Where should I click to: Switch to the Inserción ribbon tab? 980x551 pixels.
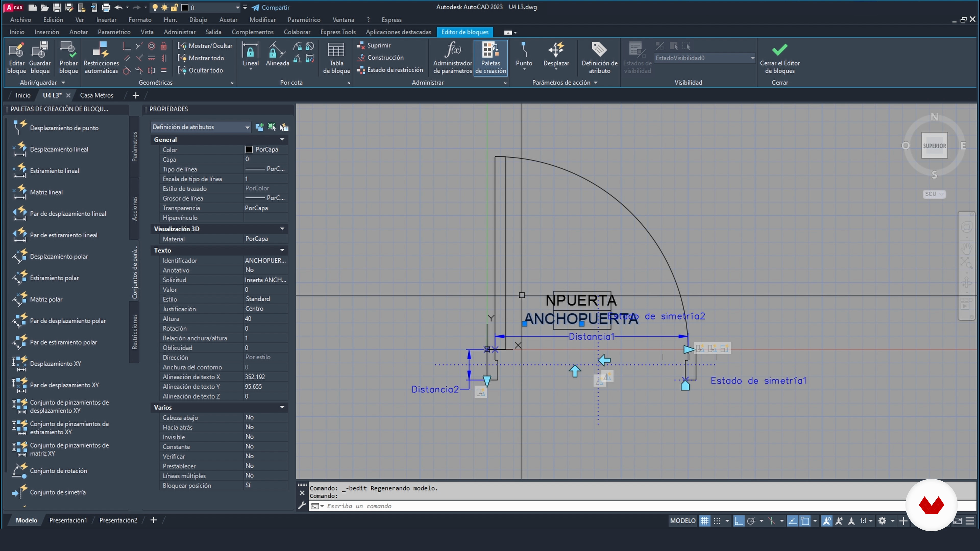(47, 32)
